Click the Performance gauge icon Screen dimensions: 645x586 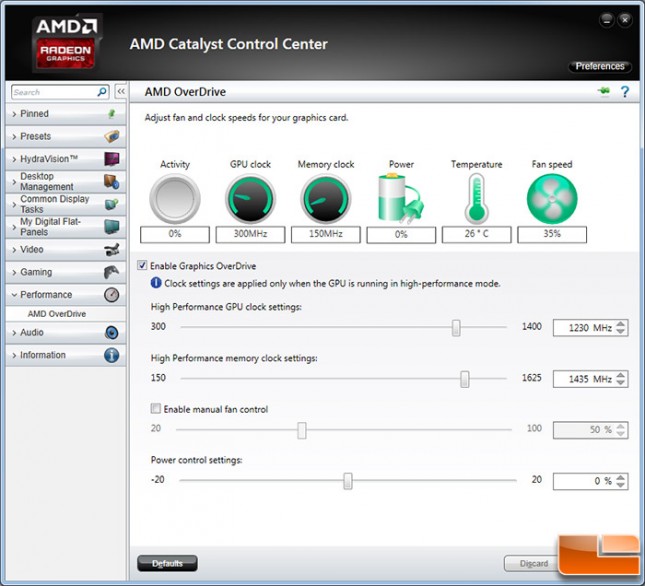point(111,294)
